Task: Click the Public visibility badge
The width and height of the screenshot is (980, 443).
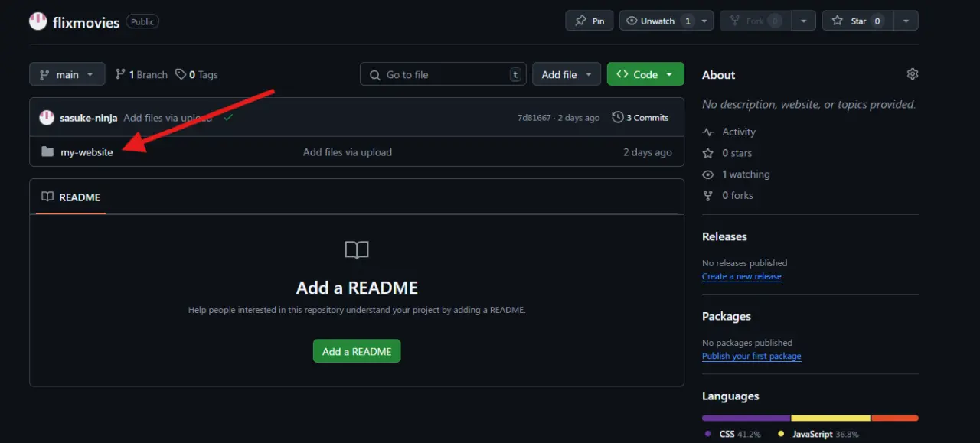Action: [142, 22]
